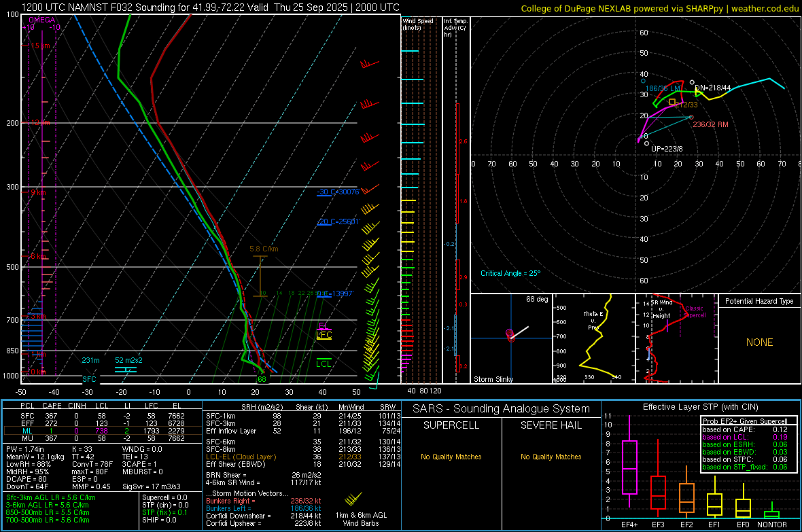802x532 pixels.
Task: Select the DN=218/44 hodograph label
Action: [x=712, y=88]
